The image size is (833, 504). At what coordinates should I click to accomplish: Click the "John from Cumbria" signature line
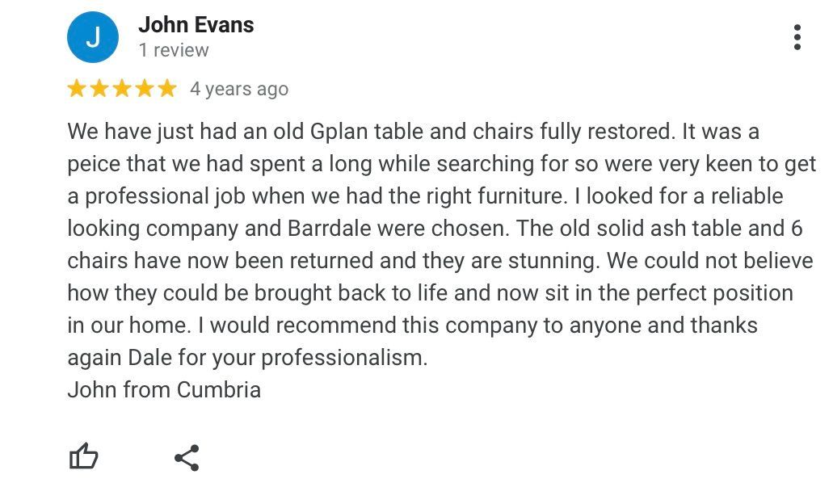[164, 390]
